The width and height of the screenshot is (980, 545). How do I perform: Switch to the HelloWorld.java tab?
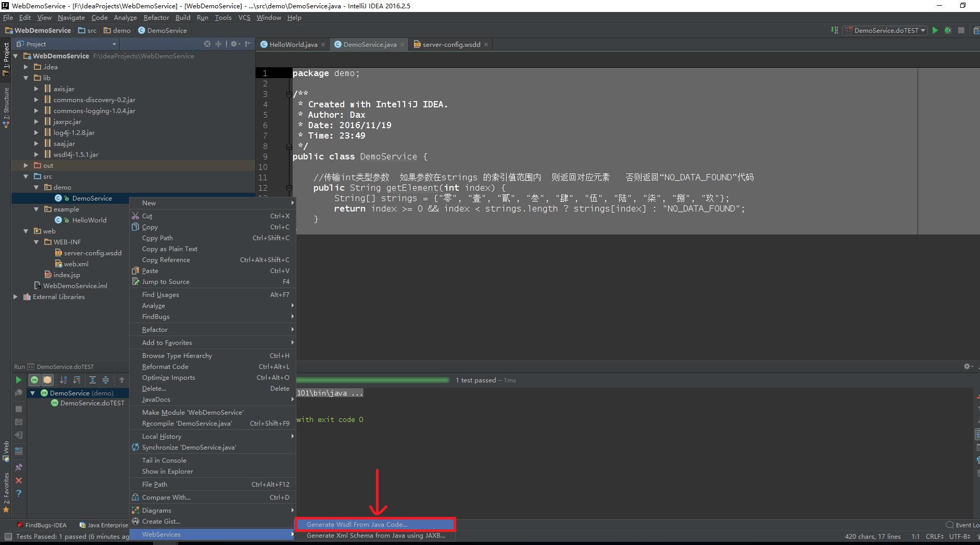click(x=293, y=44)
